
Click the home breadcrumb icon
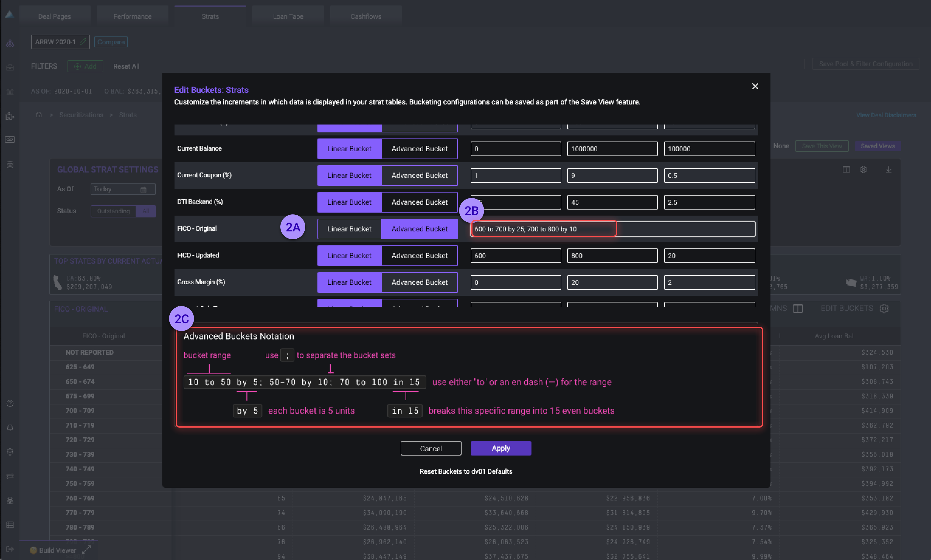coord(39,115)
